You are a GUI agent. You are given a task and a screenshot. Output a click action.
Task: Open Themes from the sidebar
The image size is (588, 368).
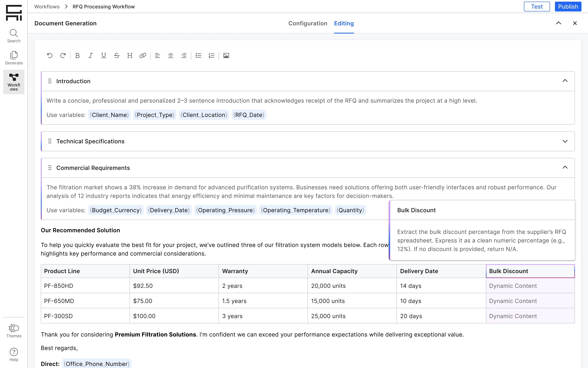point(14,331)
